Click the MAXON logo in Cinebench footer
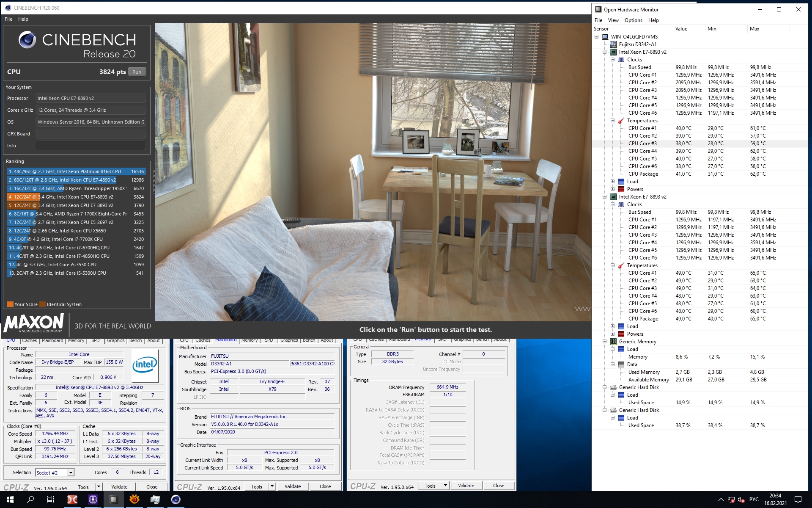This screenshot has width=812, height=508. tap(34, 323)
